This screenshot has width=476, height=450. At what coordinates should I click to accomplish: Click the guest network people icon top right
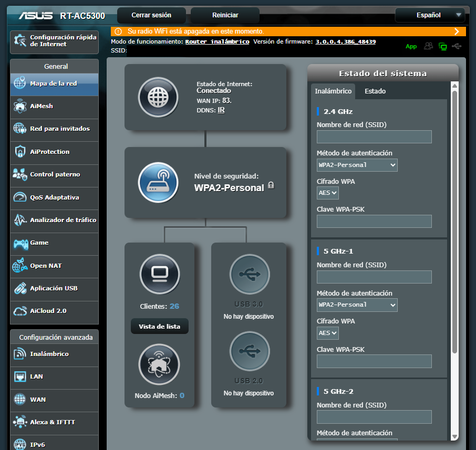coord(428,46)
